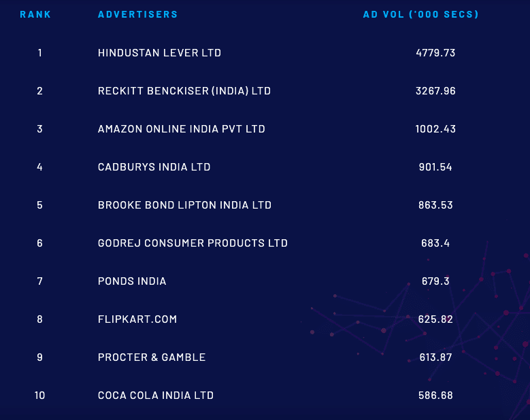
Task: Click AMAZON ONLINE INDIA PVT LTD
Action: pyautogui.click(x=181, y=129)
